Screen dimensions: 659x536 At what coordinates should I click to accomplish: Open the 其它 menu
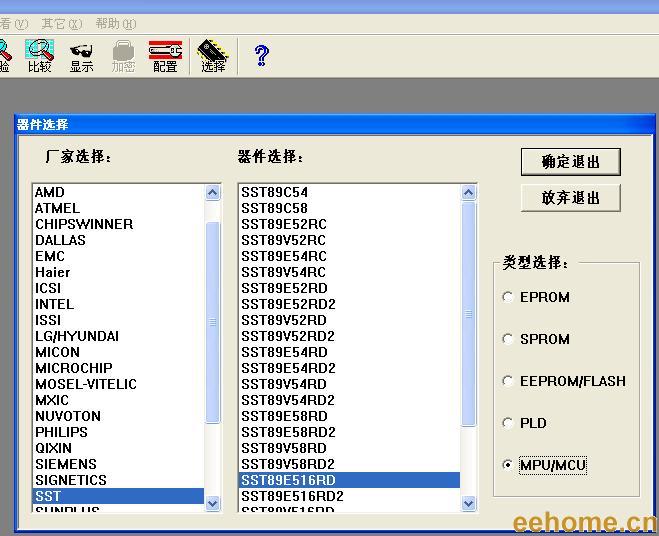point(62,24)
